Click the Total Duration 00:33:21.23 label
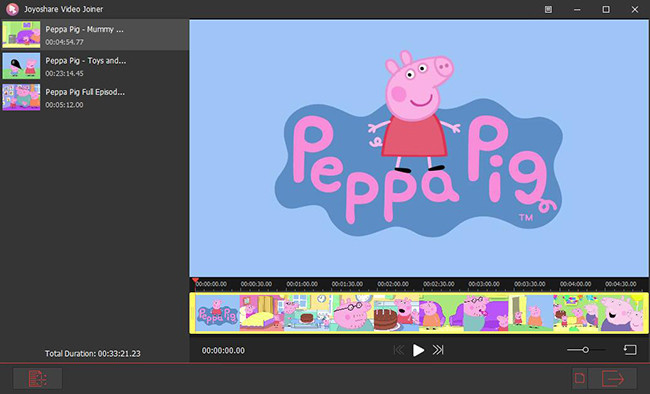 tap(92, 354)
